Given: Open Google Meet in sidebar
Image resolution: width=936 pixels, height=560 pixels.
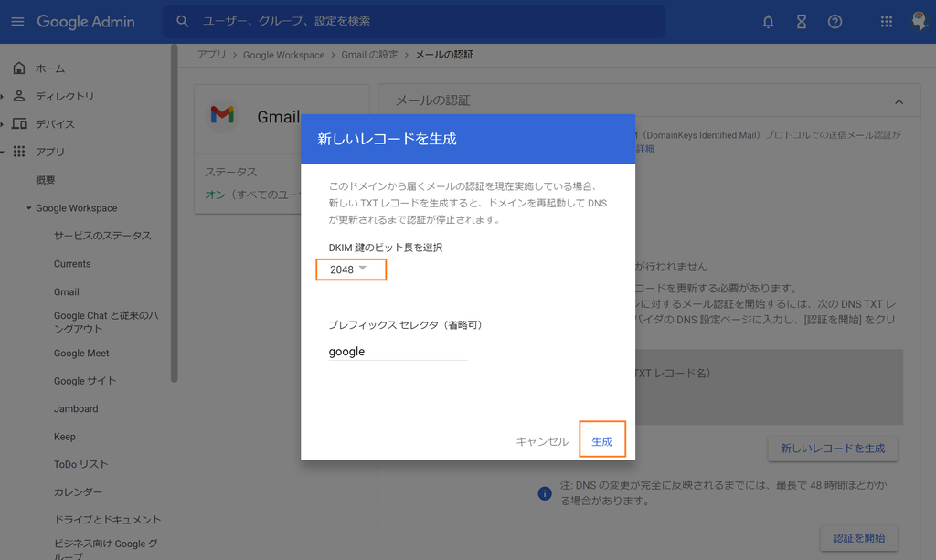Looking at the screenshot, I should click(x=81, y=353).
